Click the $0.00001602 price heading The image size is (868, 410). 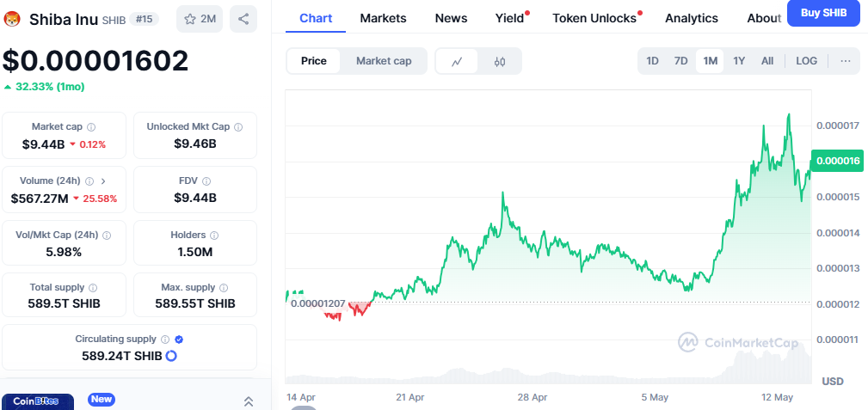point(95,61)
